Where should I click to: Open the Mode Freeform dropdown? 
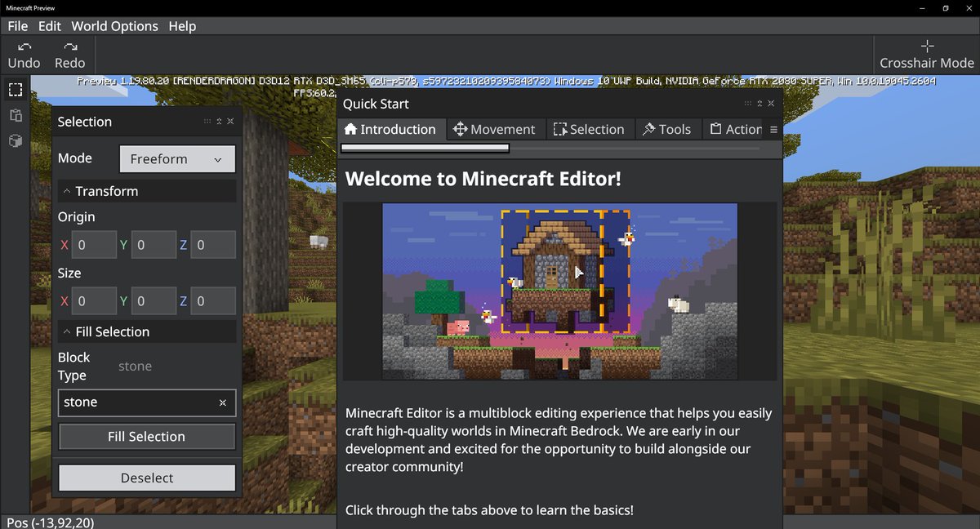(177, 159)
